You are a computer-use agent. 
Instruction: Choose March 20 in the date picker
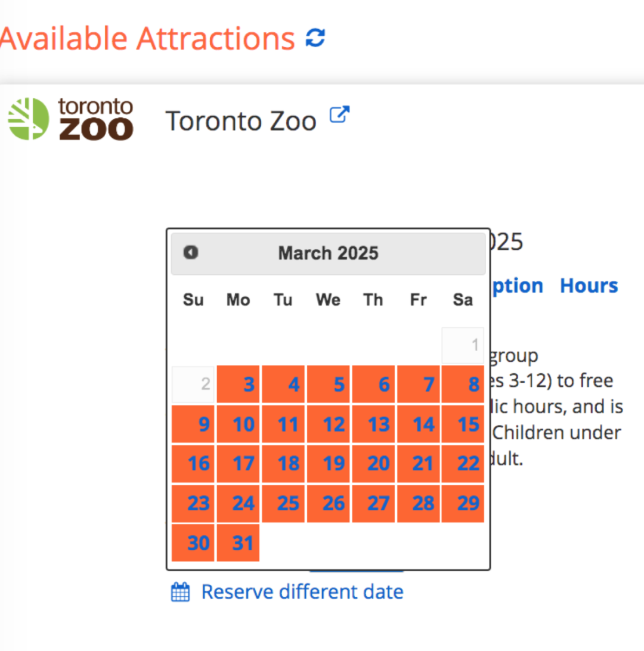(x=373, y=463)
